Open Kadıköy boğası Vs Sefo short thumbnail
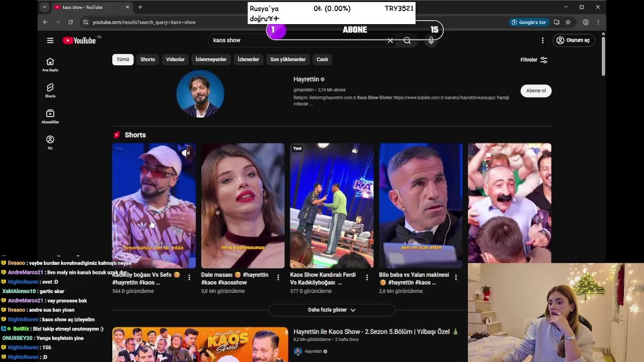644x362 pixels. 154,206
